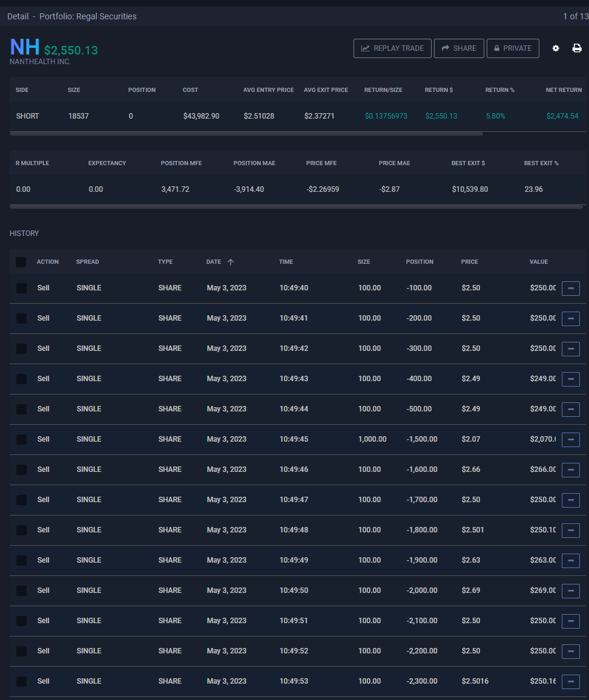Toggle the Private lock button

point(513,48)
